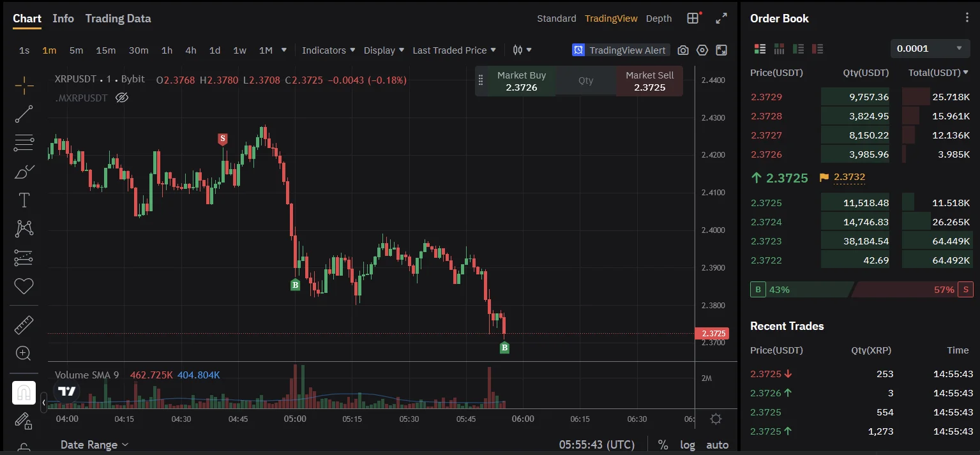Select the trend line drawing tool

[24, 114]
